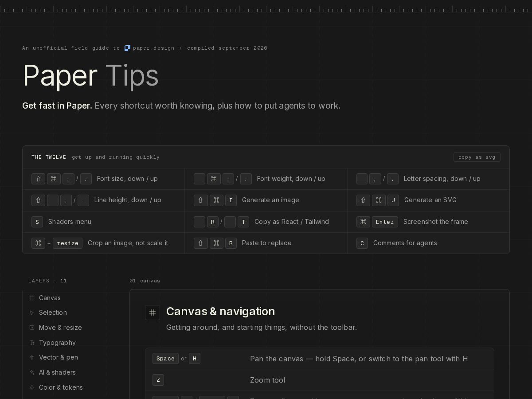The height and width of the screenshot is (399, 532).
Task: Click the Move & resize icon in the sidebar
Action: [32, 328]
